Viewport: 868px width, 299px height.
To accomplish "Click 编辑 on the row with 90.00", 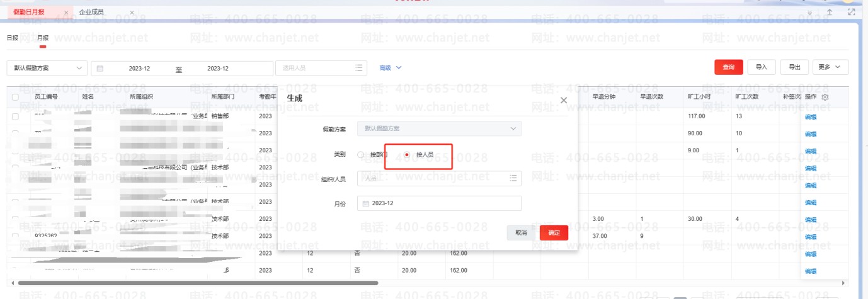I will (x=811, y=133).
